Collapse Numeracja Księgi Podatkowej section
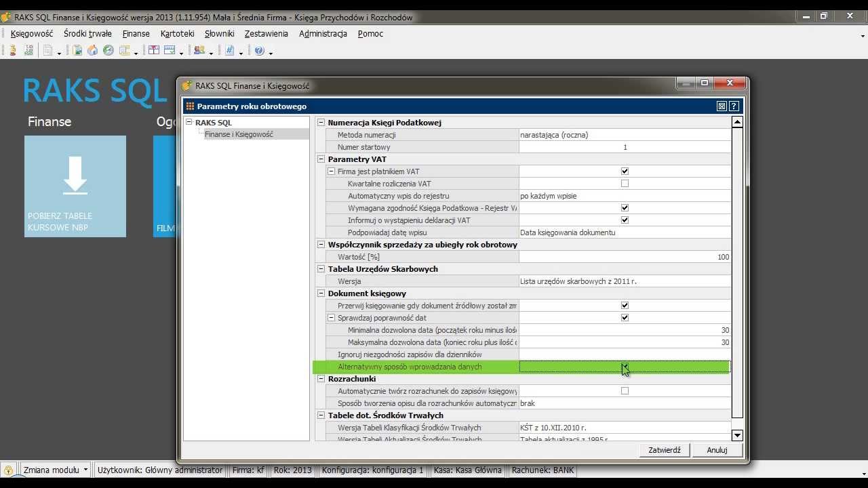The width and height of the screenshot is (868, 488). 322,123
